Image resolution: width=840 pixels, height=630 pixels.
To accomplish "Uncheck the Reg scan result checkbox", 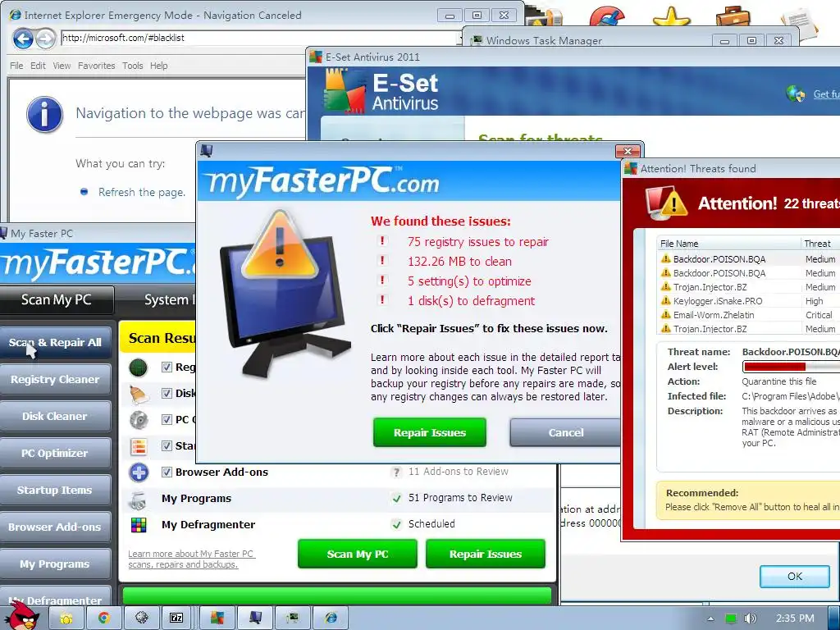I will [167, 367].
